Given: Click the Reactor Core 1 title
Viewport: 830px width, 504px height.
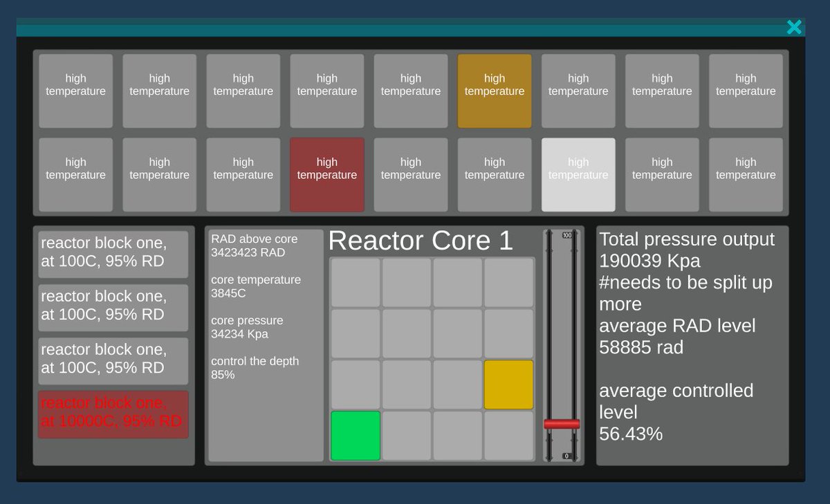Looking at the screenshot, I should (421, 241).
